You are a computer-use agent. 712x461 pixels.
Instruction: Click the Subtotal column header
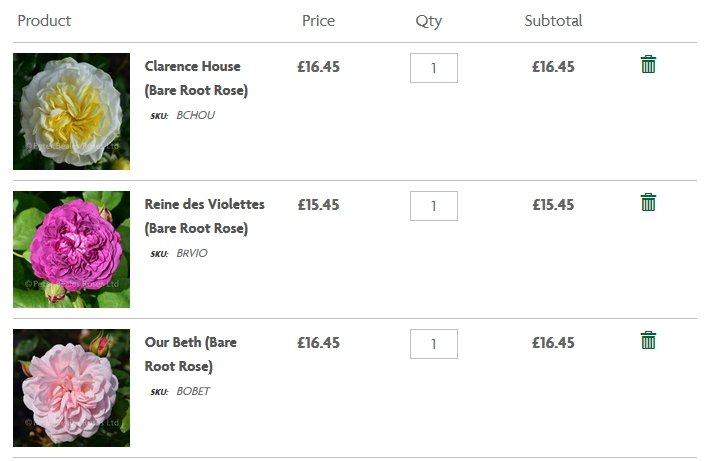pos(553,20)
